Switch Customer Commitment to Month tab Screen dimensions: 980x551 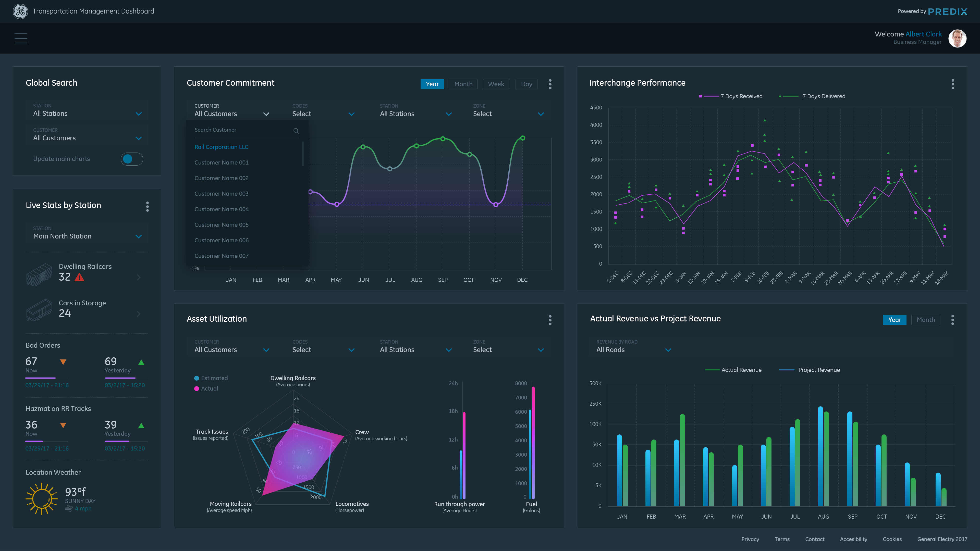click(x=463, y=84)
